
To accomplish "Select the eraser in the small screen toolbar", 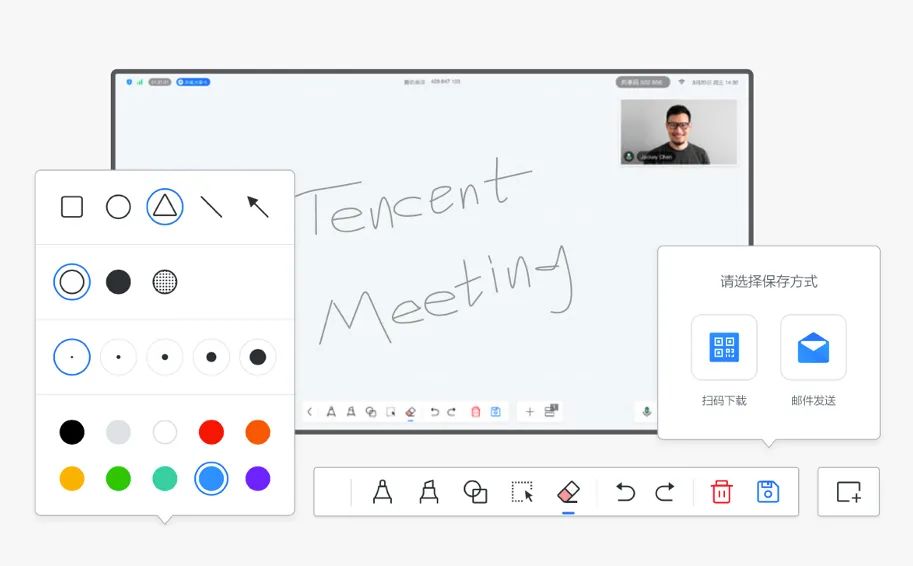I will coord(411,412).
